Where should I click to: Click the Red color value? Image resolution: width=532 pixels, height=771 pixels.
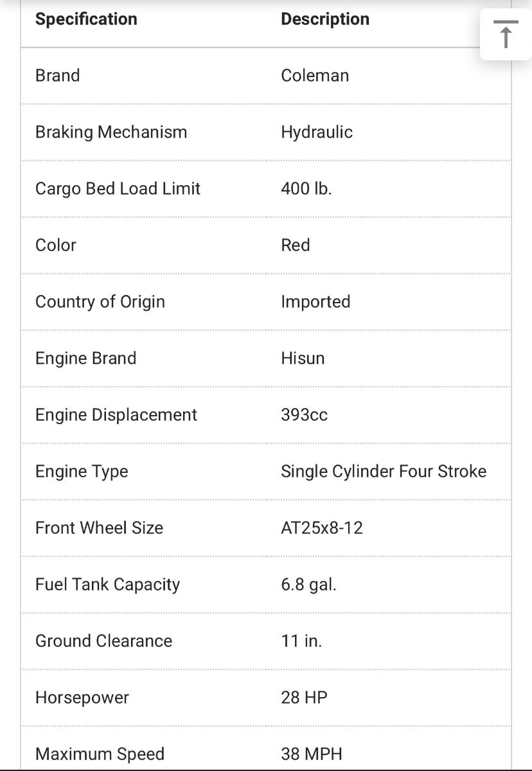click(x=296, y=245)
